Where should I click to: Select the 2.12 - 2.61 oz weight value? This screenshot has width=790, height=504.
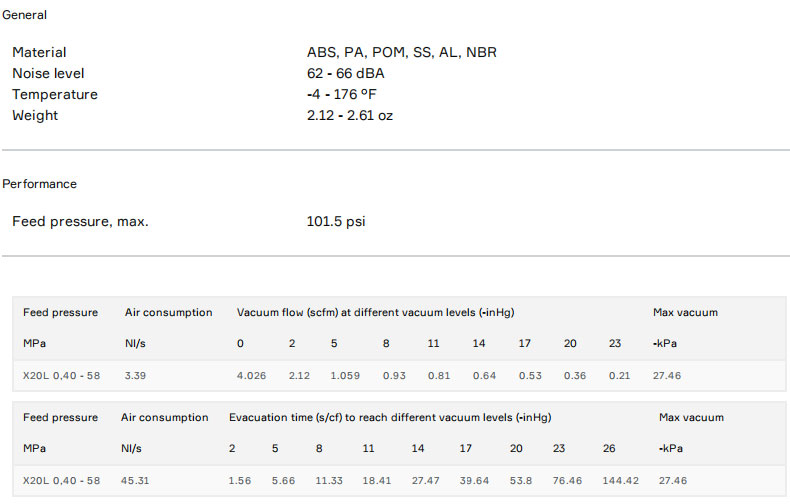coord(350,115)
